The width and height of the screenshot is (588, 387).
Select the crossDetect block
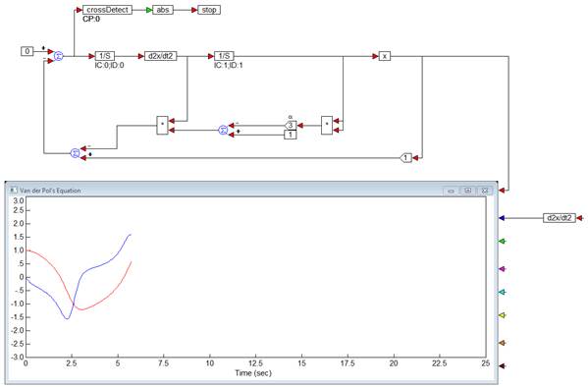(107, 10)
